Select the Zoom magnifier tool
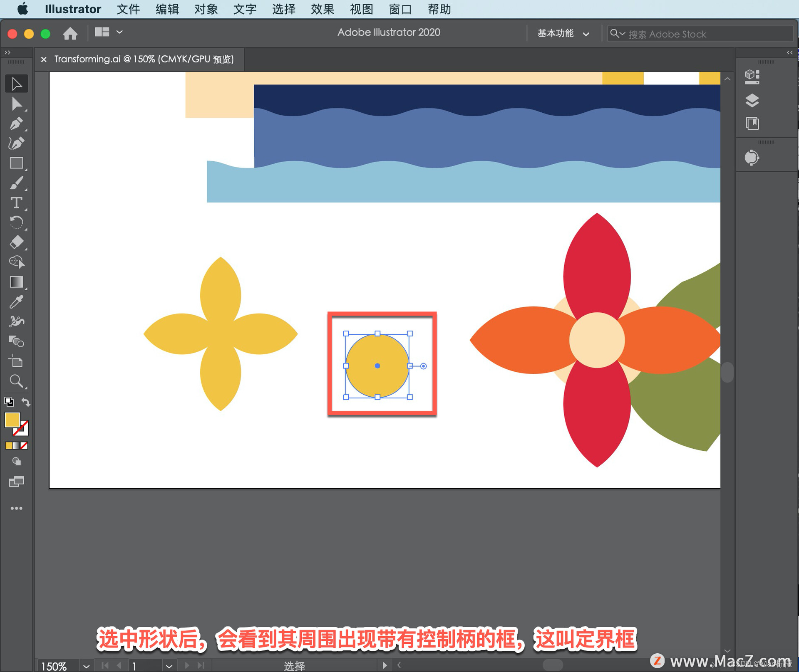Viewport: 799px width, 672px height. pyautogui.click(x=16, y=381)
